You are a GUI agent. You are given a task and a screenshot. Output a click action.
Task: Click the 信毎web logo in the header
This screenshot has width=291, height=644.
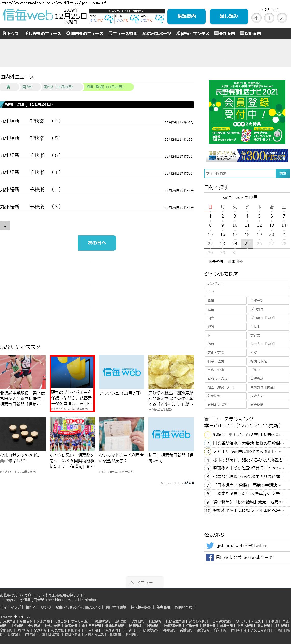click(28, 16)
